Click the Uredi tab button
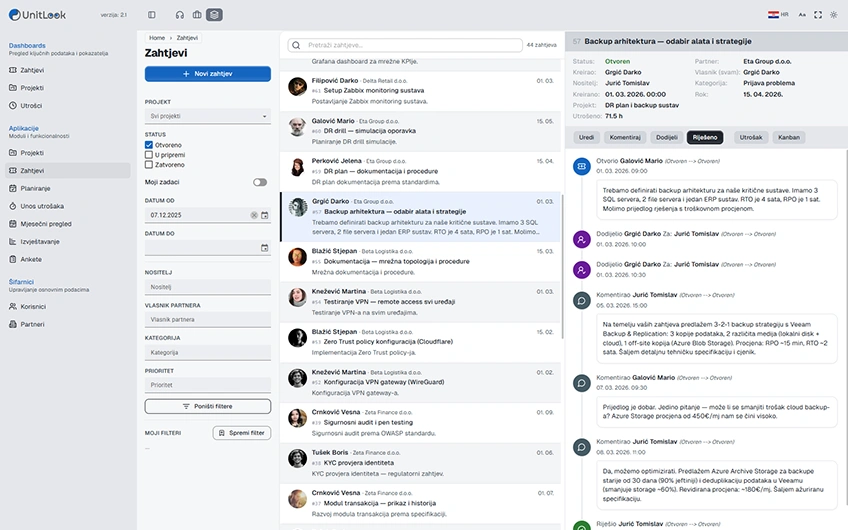 click(586, 137)
